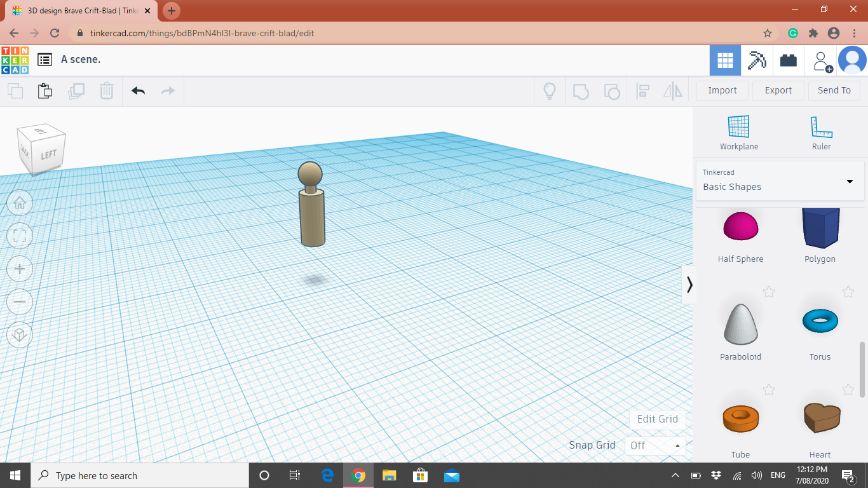Screen dimensions: 868x488
Task: Zoom out with the minus button
Action: point(20,302)
